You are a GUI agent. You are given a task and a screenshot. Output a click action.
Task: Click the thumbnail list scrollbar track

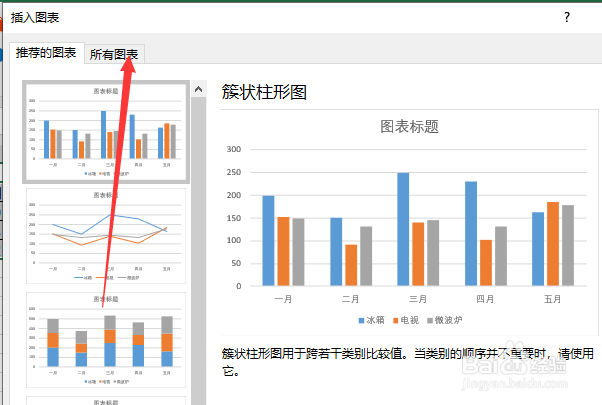[198, 250]
